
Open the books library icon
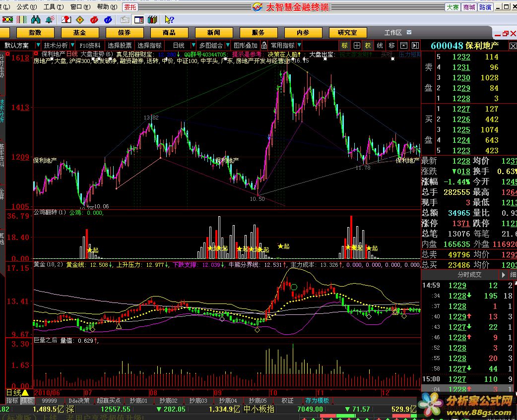tap(152, 20)
